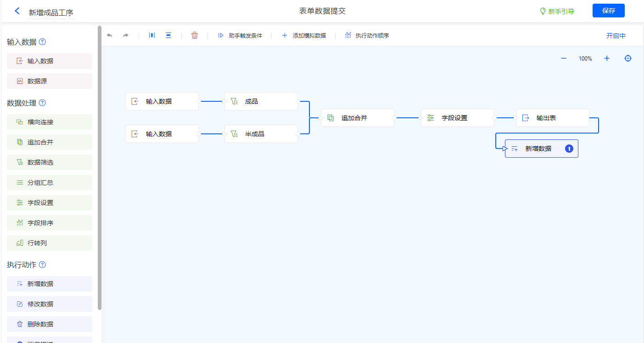
Task: Select the 追加合并 node on canvas
Action: [357, 118]
